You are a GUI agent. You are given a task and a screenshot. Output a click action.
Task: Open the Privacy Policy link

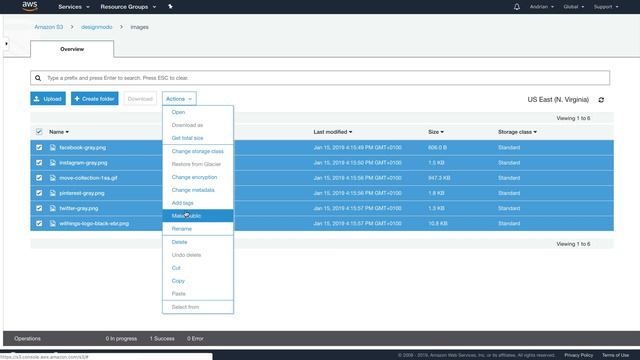(578, 355)
